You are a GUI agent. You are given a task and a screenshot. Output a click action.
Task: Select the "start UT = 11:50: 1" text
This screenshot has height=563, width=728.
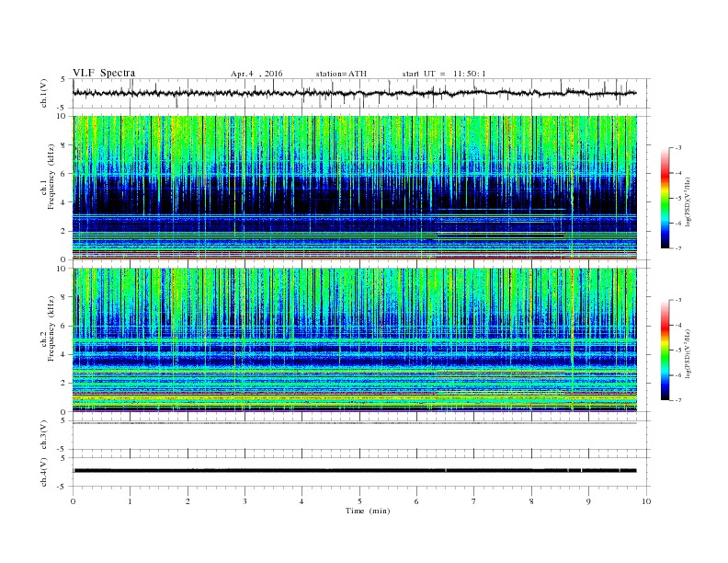tap(444, 74)
